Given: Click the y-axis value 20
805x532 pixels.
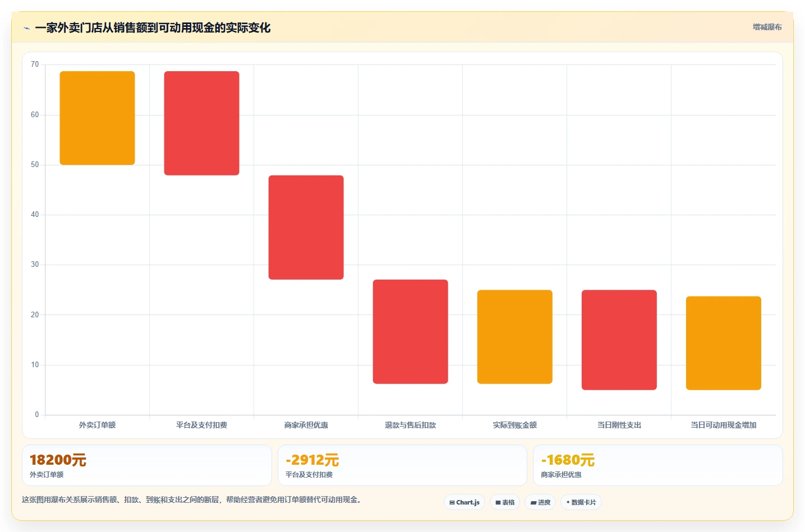Looking at the screenshot, I should coord(35,315).
